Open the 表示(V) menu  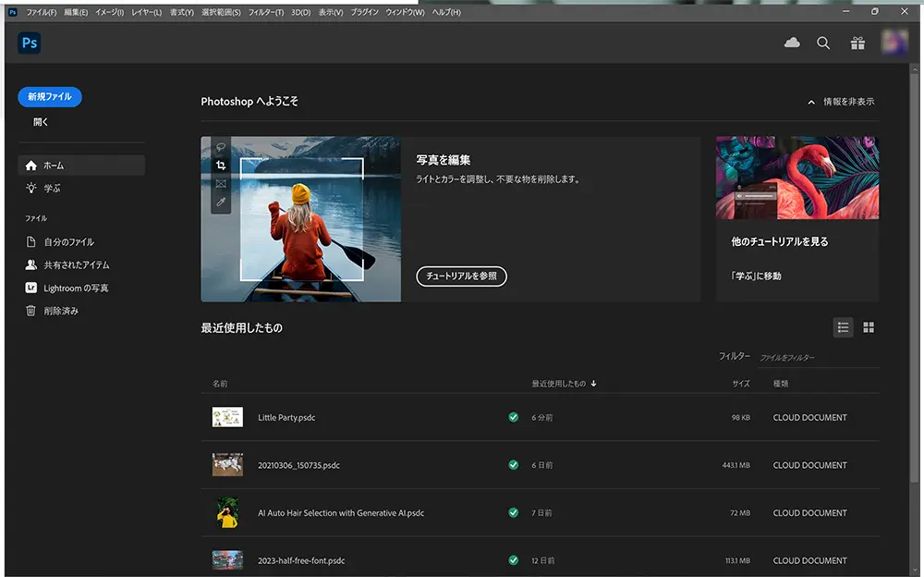(331, 12)
